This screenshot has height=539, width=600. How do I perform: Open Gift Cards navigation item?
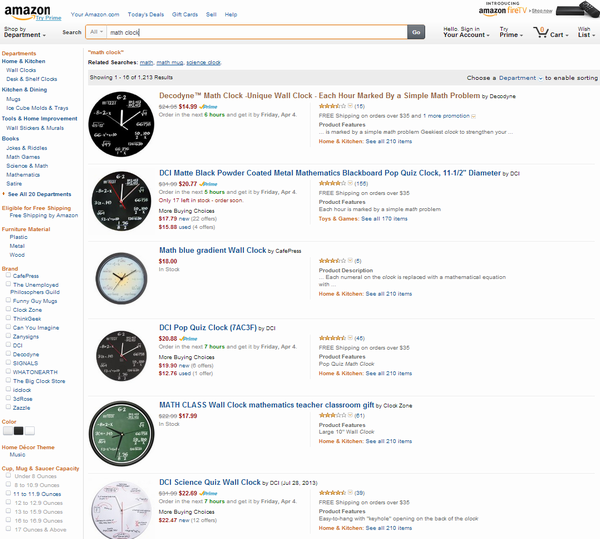[185, 15]
